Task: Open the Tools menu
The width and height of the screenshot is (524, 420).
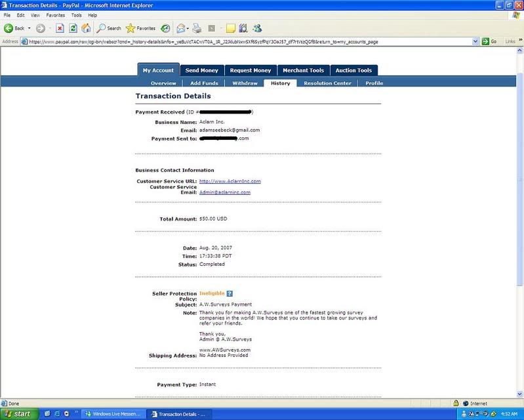Action: (x=76, y=15)
